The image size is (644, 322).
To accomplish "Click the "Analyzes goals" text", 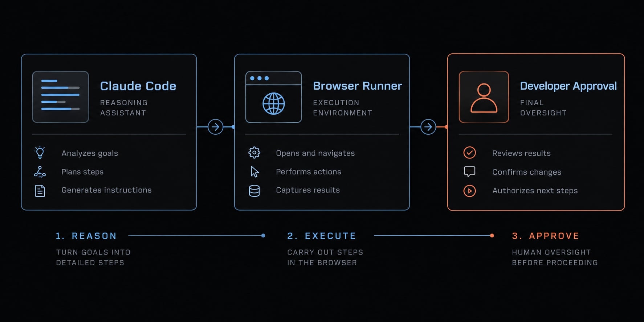I will coord(90,153).
